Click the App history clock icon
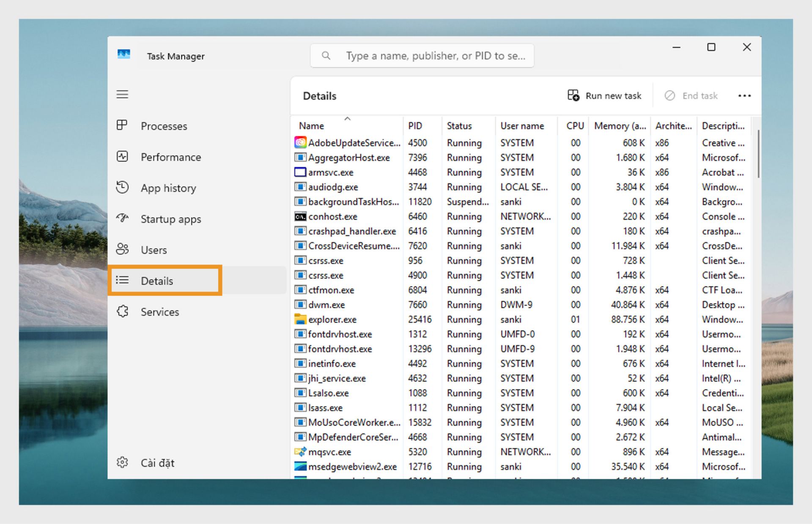The width and height of the screenshot is (812, 524). coord(122,187)
